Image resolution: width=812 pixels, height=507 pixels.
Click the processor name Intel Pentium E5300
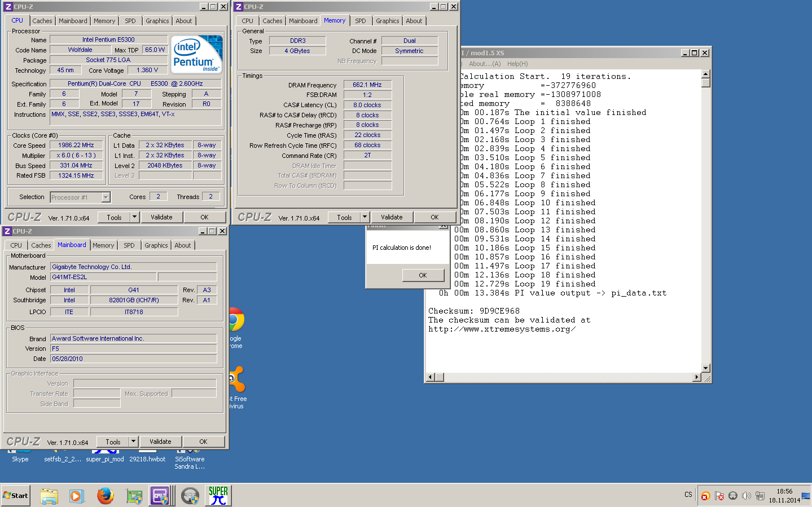coord(108,39)
